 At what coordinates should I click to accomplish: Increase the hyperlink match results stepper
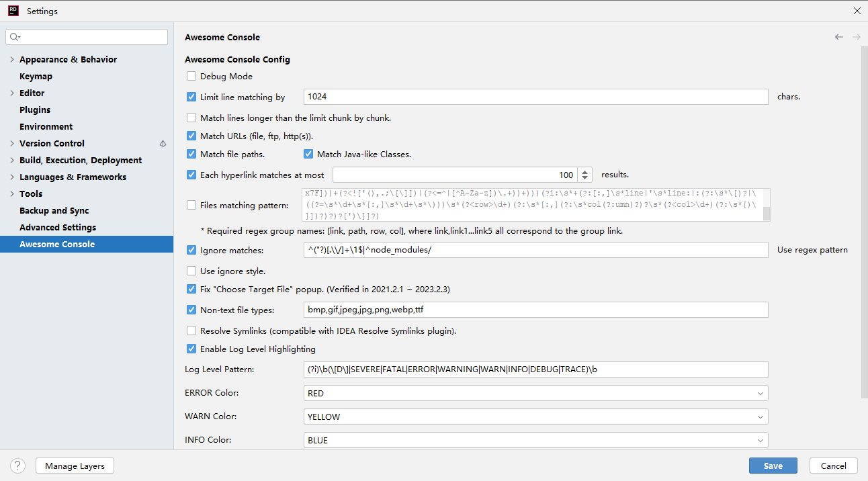585,171
